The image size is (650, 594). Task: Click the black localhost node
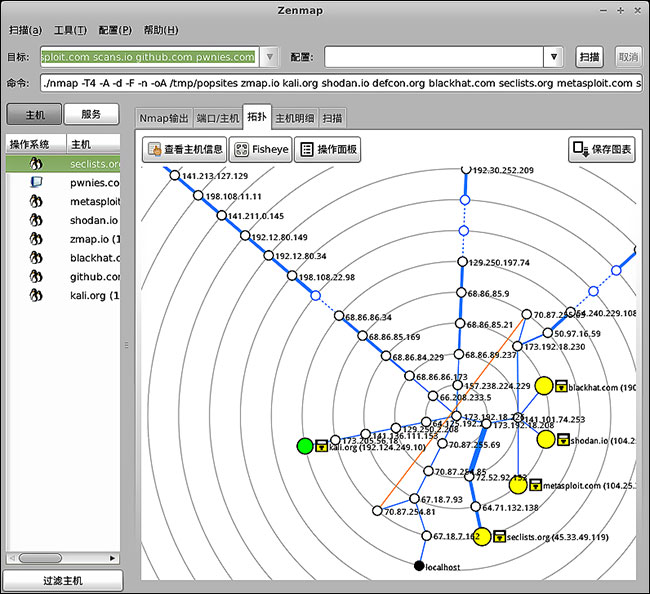(x=419, y=566)
